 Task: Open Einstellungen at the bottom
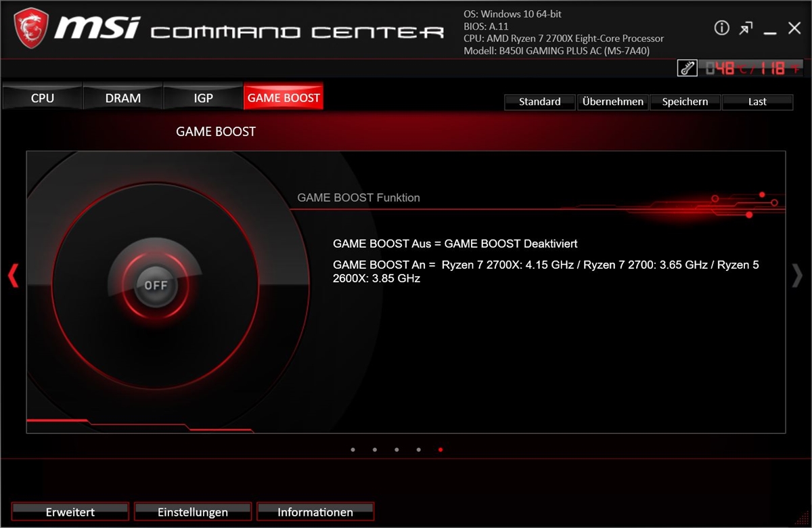click(x=193, y=512)
